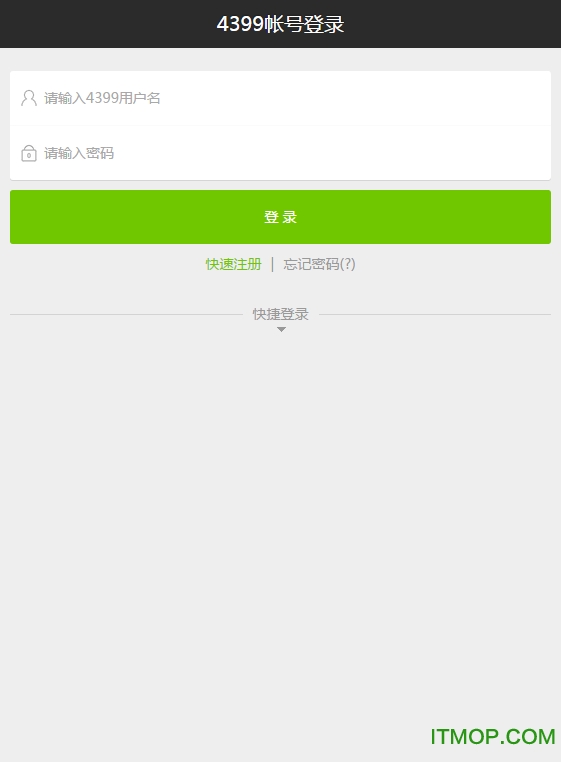Click the user silhouette icon in username row
Image resolution: width=561 pixels, height=762 pixels.
(29, 98)
